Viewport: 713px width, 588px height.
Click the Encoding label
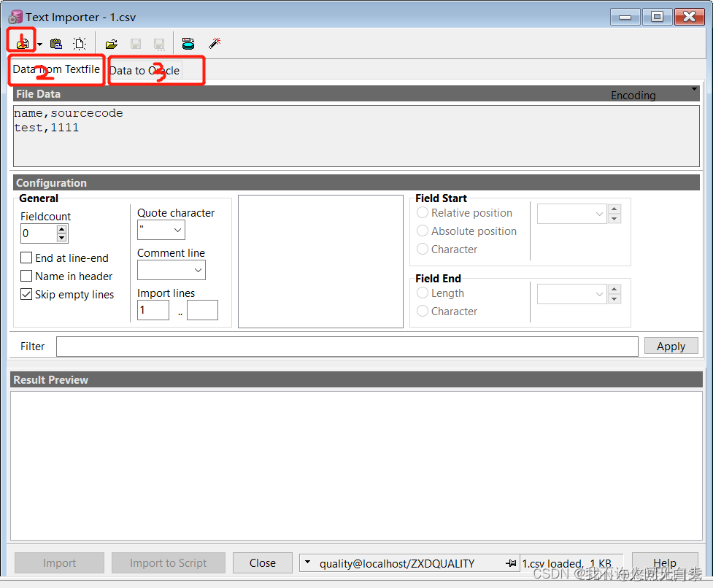coord(633,96)
